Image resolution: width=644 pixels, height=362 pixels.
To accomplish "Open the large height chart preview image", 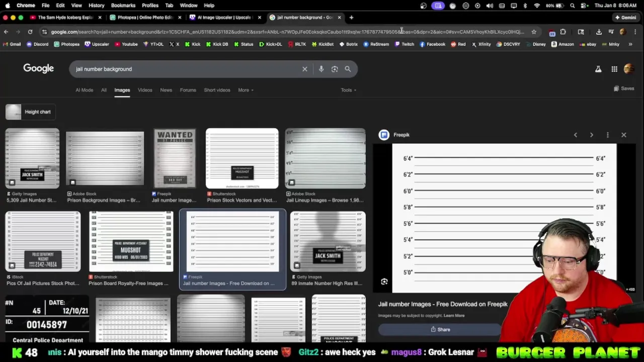I will pyautogui.click(x=504, y=218).
